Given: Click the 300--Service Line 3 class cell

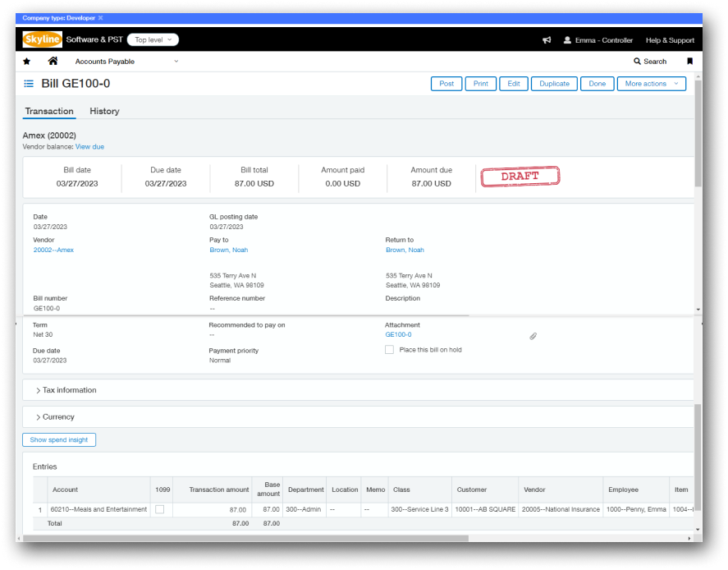Looking at the screenshot, I should click(x=419, y=509).
